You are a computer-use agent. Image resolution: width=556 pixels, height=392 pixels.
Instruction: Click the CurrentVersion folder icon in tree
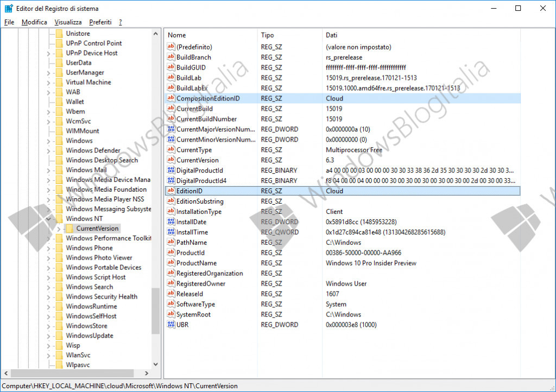point(69,228)
